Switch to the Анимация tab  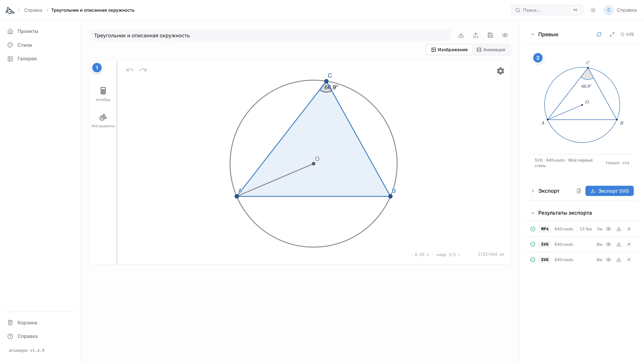click(x=491, y=50)
